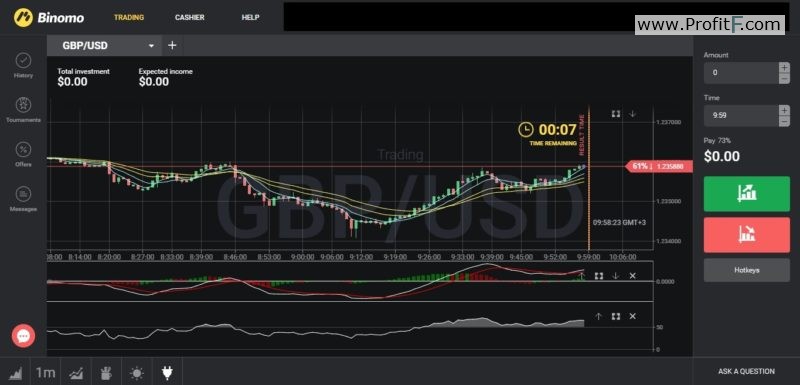This screenshot has height=385, width=800.
Task: Click the plug connection icon
Action: coord(167,373)
